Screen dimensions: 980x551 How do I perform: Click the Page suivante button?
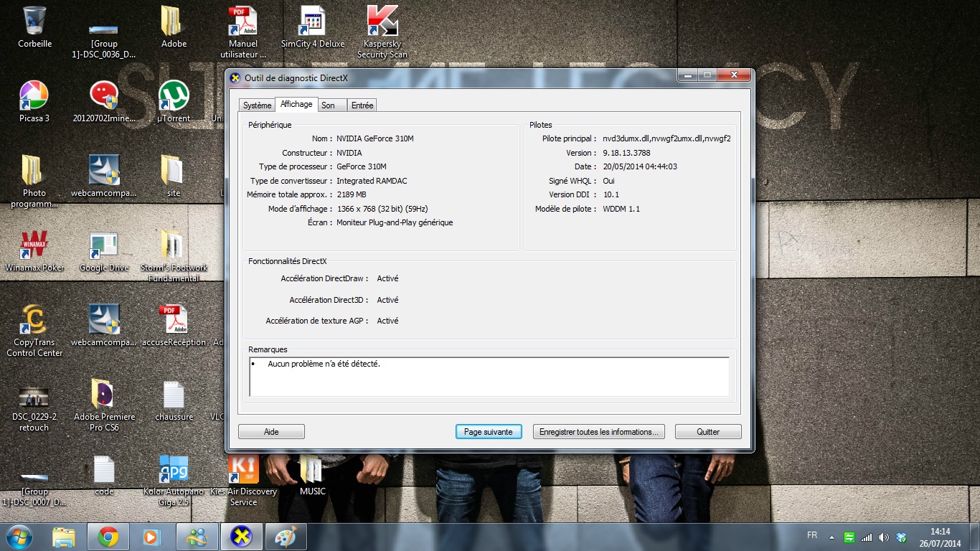pos(488,432)
